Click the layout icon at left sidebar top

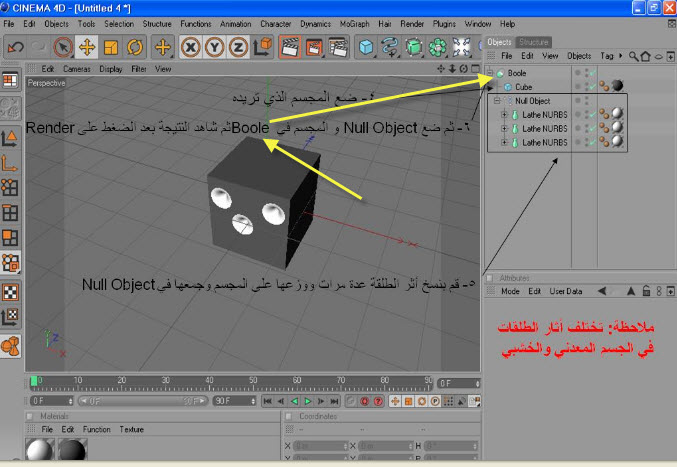click(10, 80)
